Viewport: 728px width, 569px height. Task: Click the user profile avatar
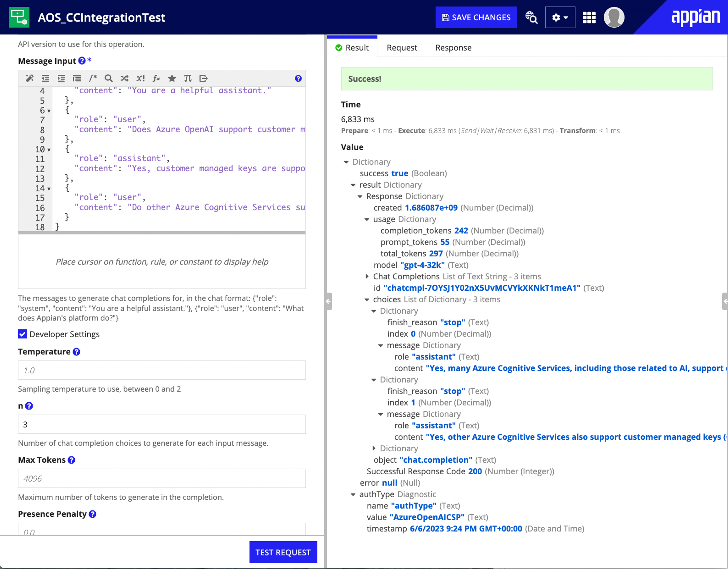(614, 17)
